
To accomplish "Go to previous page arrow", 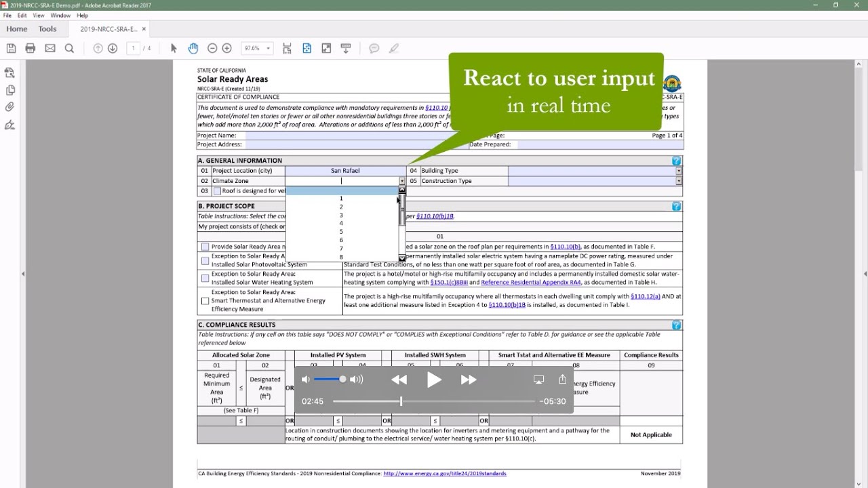I will pyautogui.click(x=98, y=48).
